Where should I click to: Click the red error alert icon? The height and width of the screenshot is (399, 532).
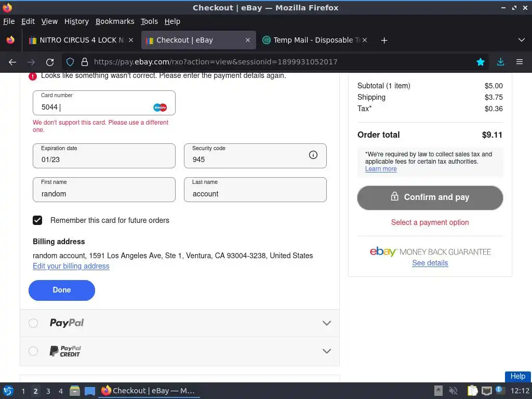pos(33,76)
